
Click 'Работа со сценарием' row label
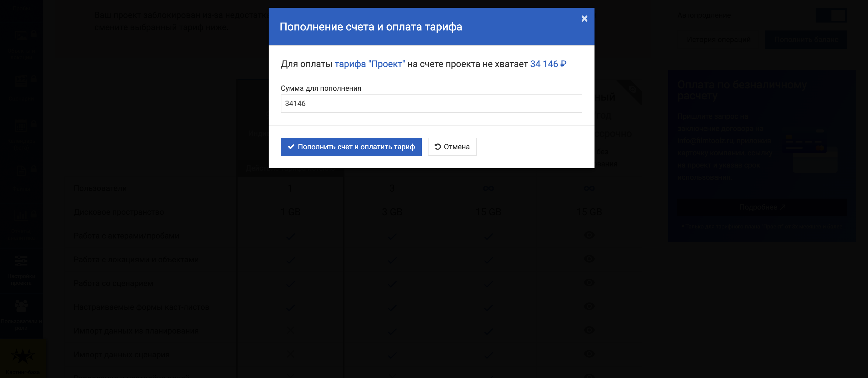[113, 283]
